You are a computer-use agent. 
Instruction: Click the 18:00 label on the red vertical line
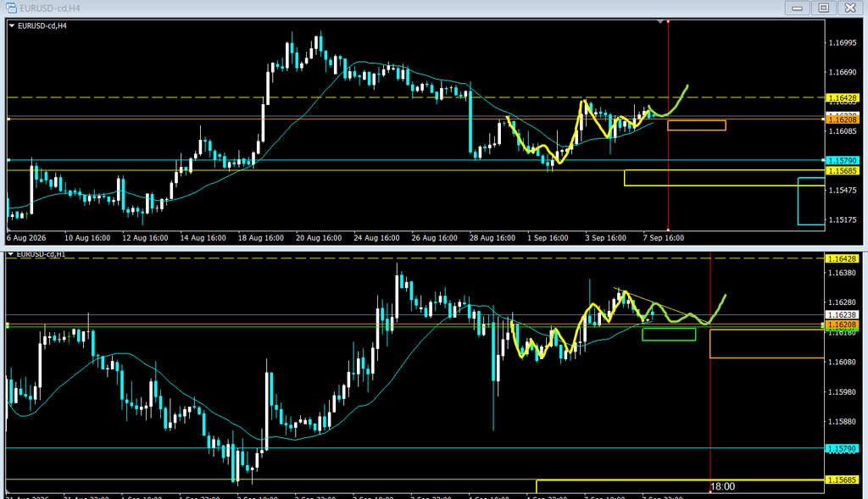(x=722, y=486)
